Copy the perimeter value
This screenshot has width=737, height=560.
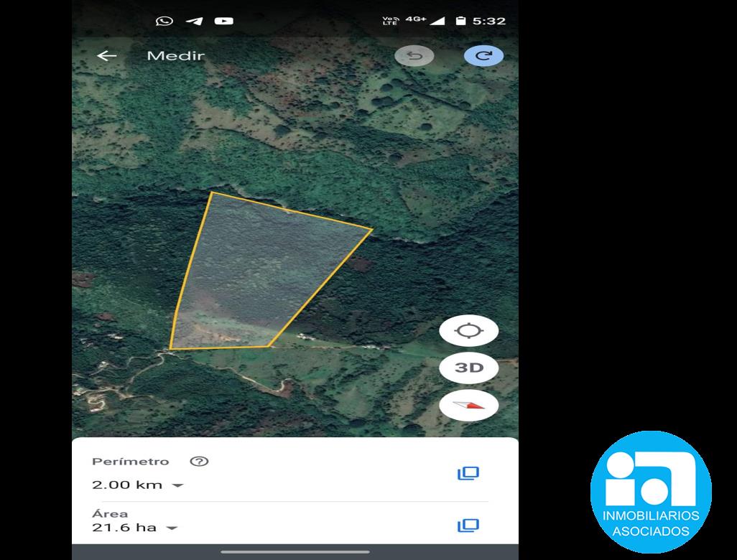[468, 473]
